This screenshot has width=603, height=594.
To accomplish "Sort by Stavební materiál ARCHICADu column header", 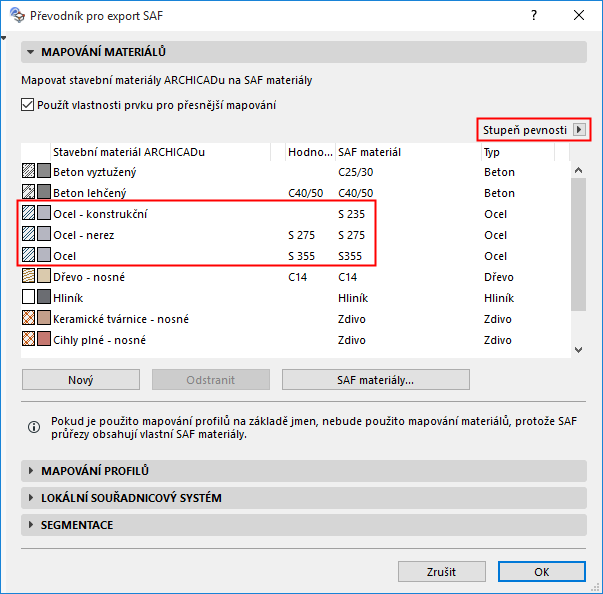I will coord(160,152).
